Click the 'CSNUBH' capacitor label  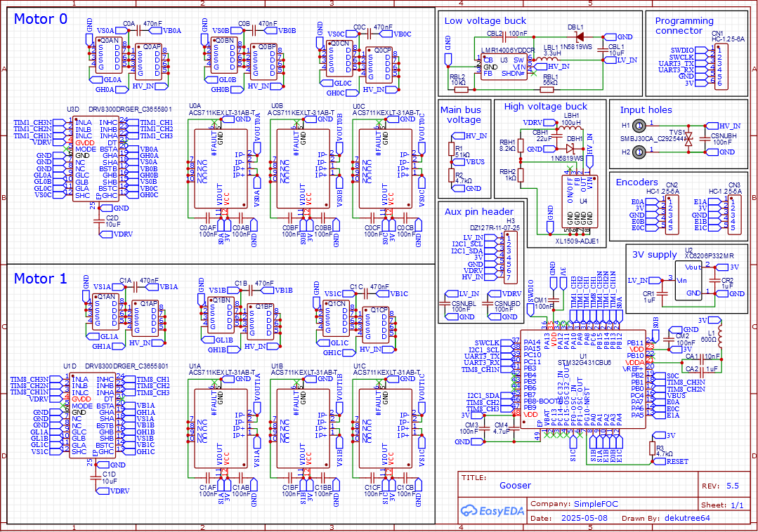(x=723, y=135)
